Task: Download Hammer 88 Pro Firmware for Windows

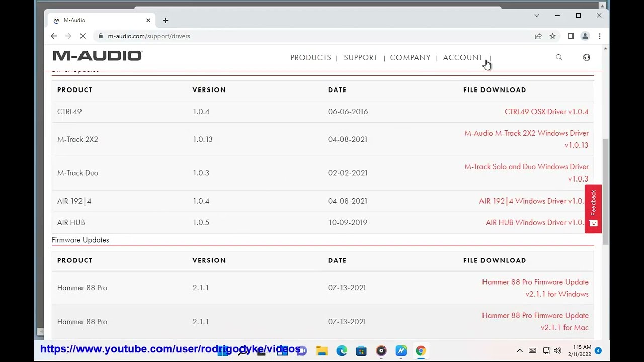Action: pyautogui.click(x=535, y=288)
